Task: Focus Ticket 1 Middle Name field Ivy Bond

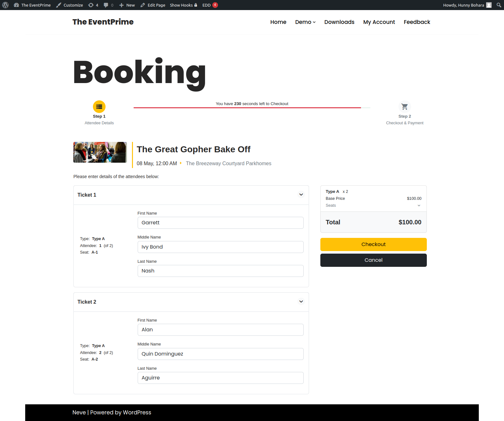Action: (x=220, y=247)
